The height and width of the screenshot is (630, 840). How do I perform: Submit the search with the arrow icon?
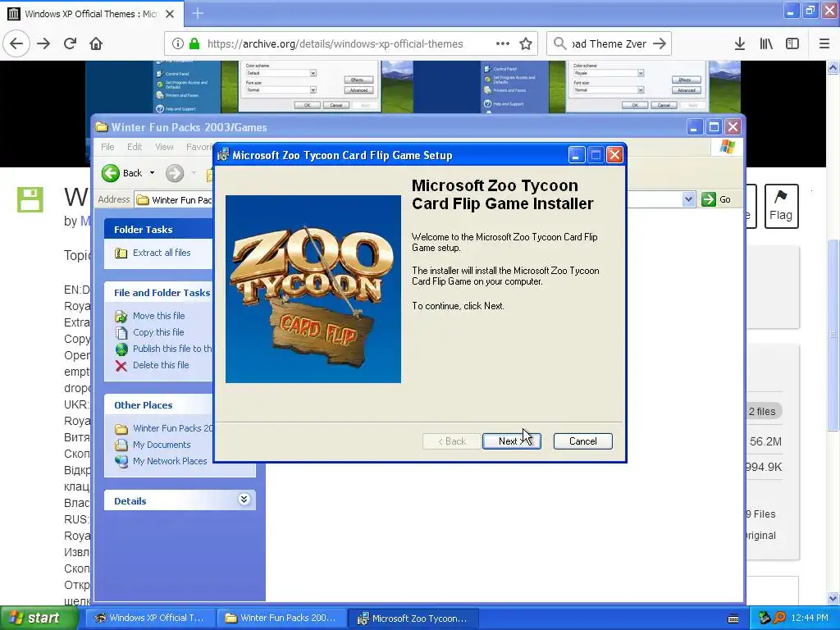660,43
